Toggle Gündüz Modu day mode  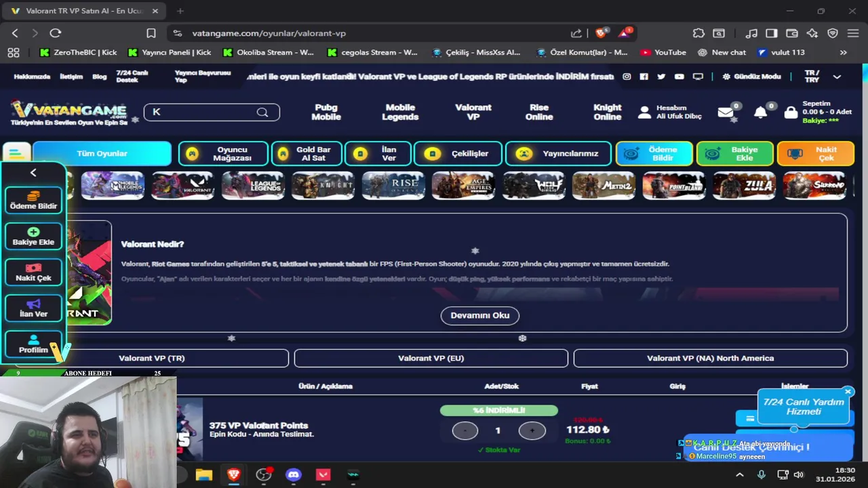pos(751,77)
